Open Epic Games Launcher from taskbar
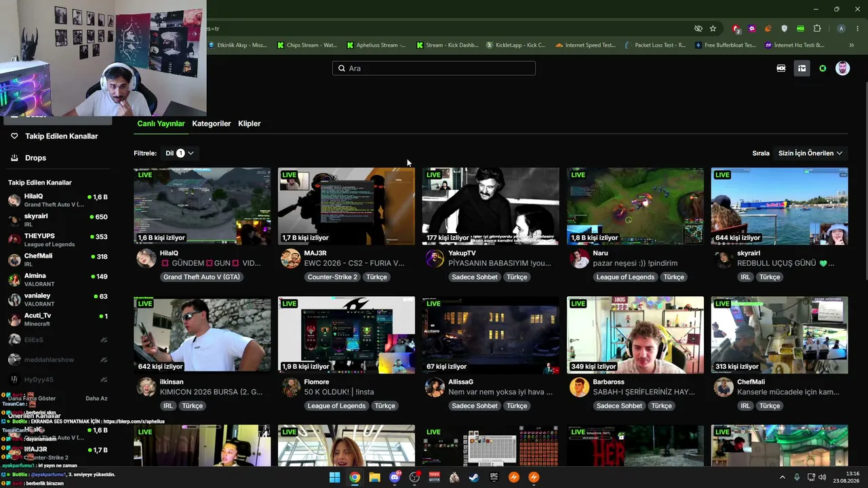Viewport: 868px width, 488px height. pyautogui.click(x=494, y=477)
